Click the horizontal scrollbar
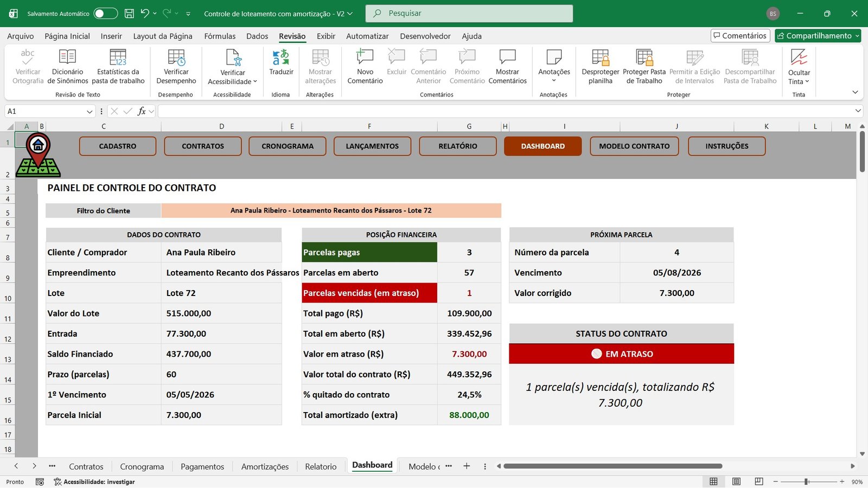This screenshot has height=488, width=868. (x=613, y=466)
